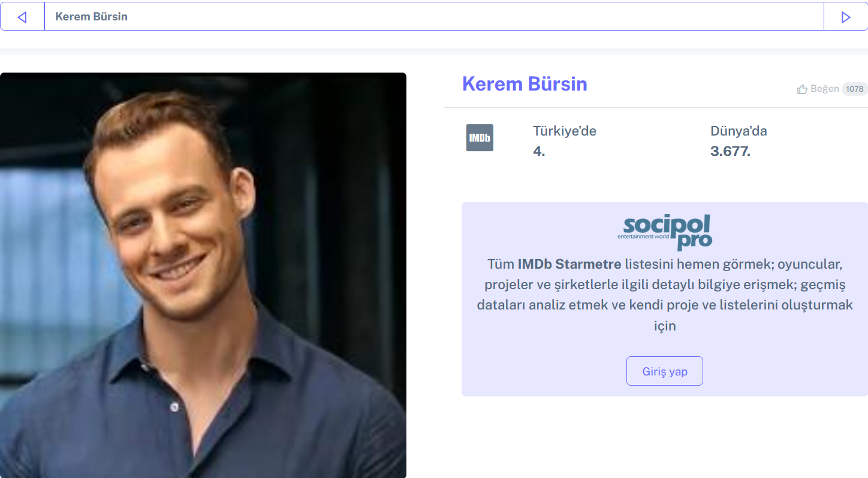The image size is (868, 478).
Task: Go to next person with right arrow
Action: coord(846,17)
